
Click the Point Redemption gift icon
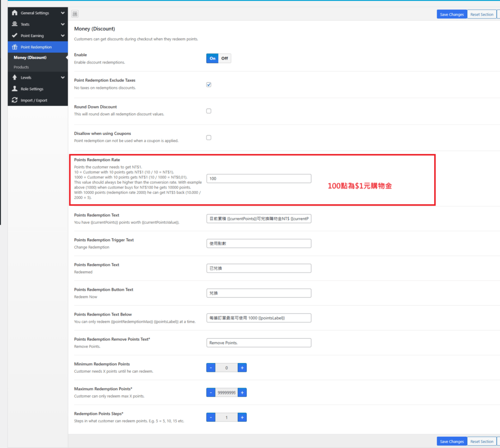[15, 47]
